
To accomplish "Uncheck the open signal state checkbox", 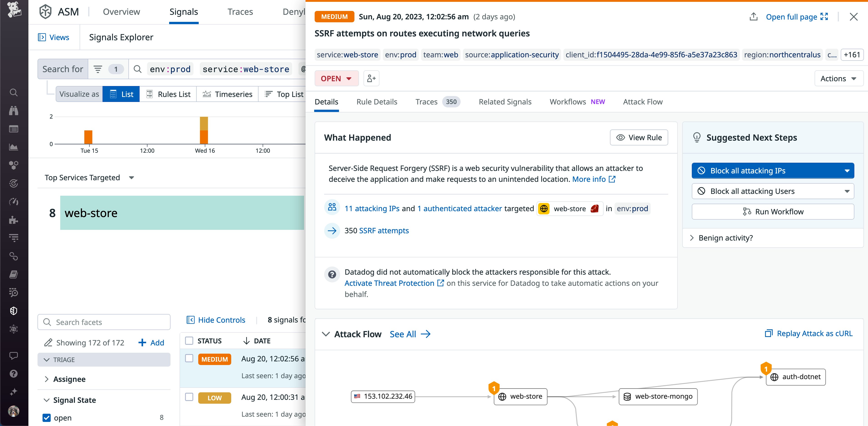I will click(x=47, y=418).
